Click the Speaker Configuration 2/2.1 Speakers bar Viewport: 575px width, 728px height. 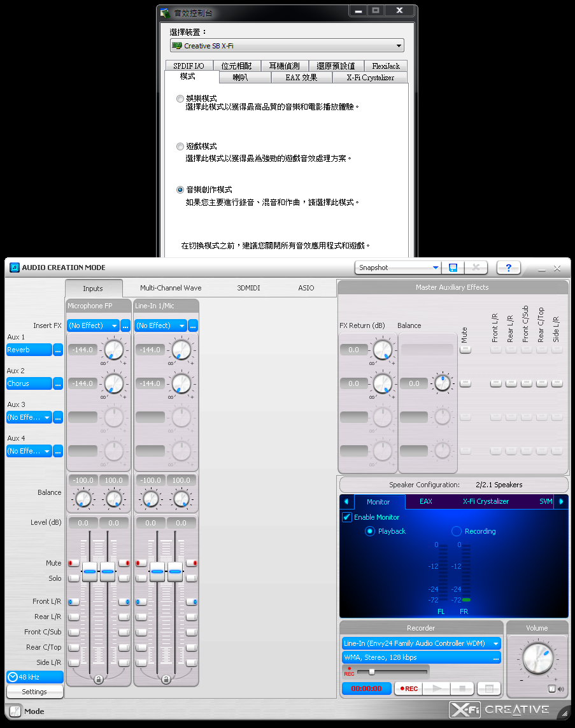point(454,485)
